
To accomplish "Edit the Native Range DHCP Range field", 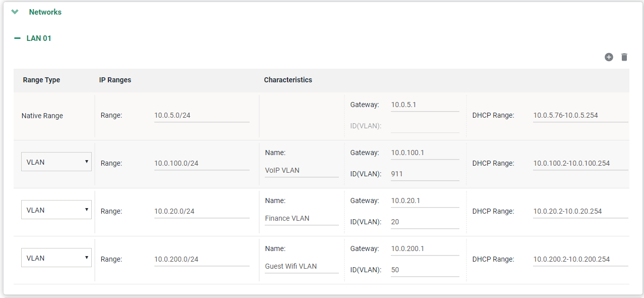I will 580,115.
